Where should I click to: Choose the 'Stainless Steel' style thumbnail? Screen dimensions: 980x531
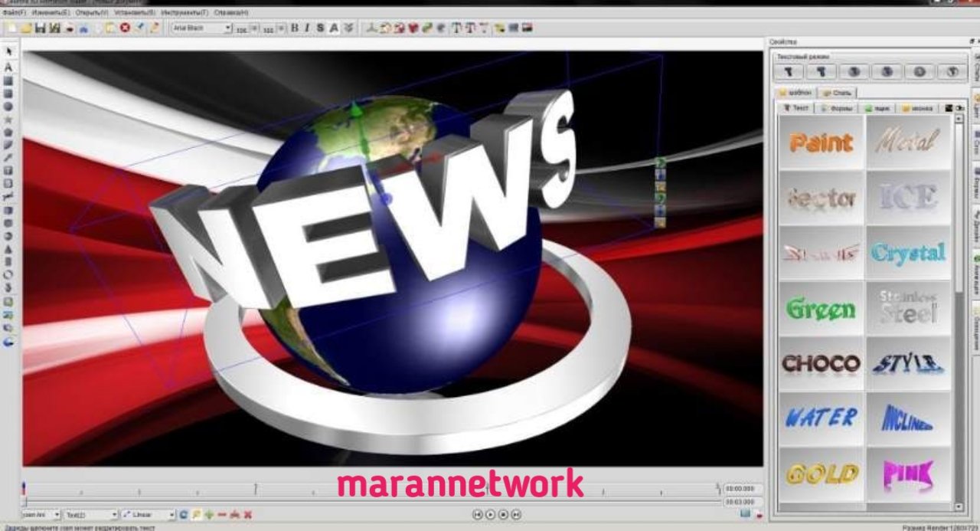tap(908, 307)
